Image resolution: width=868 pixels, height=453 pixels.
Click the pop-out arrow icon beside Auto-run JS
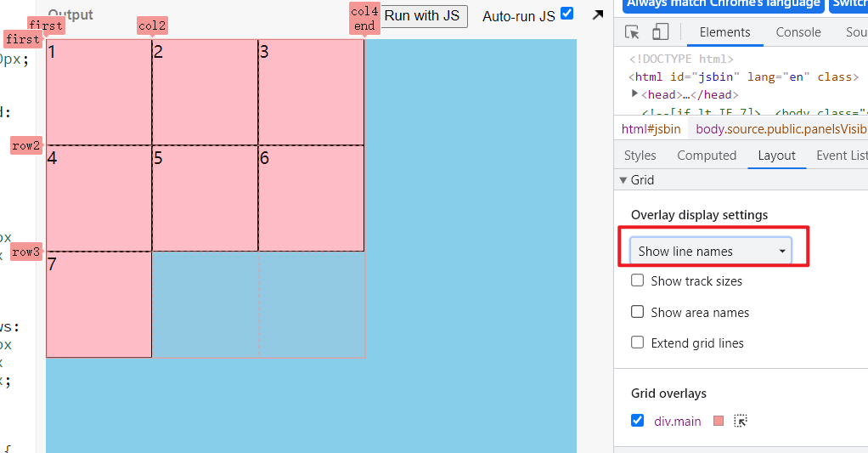(597, 15)
